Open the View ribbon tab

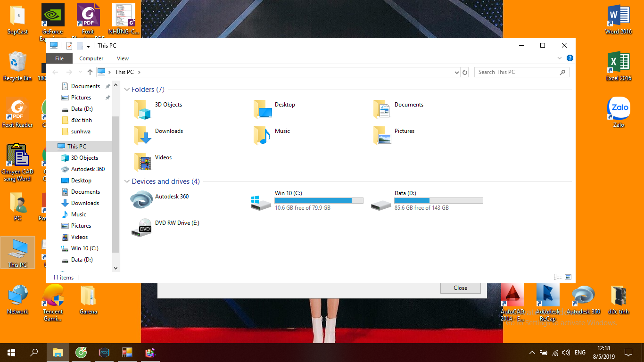pyautogui.click(x=123, y=58)
